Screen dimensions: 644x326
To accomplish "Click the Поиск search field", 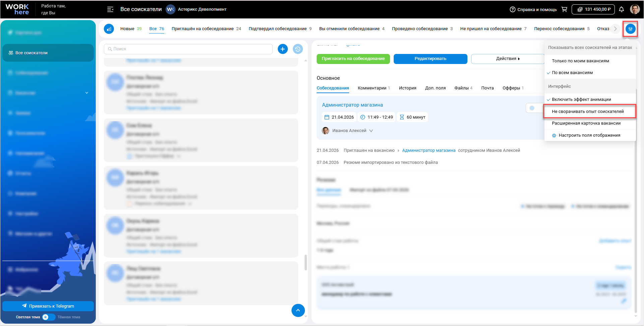I will (x=188, y=49).
